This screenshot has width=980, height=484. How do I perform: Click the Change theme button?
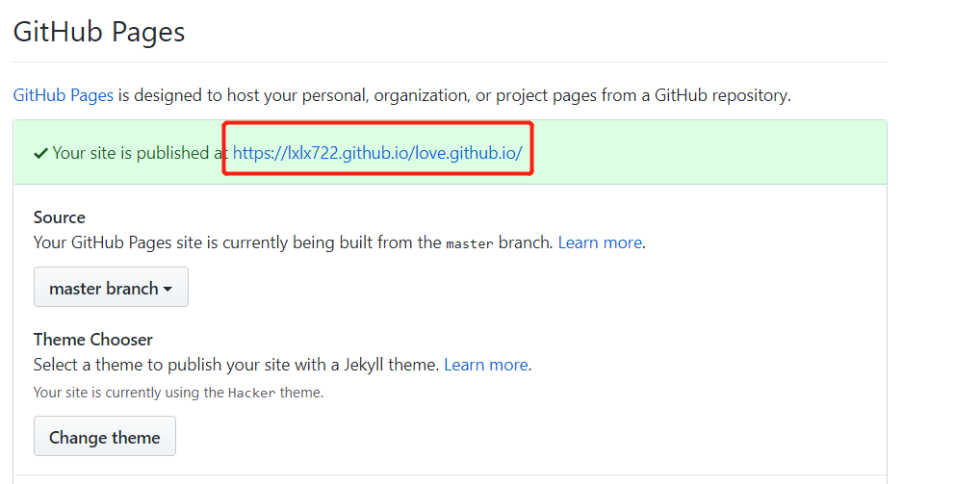click(x=105, y=437)
